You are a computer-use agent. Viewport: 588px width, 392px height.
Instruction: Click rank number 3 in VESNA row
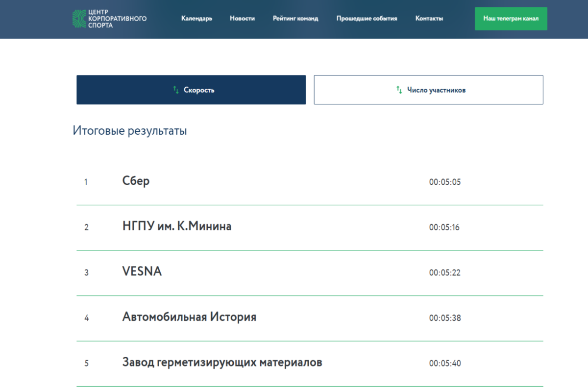(86, 273)
